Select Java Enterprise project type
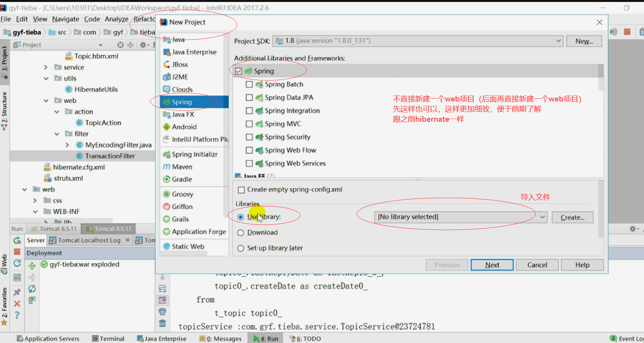Screen dimensions: 644x343 [194, 52]
